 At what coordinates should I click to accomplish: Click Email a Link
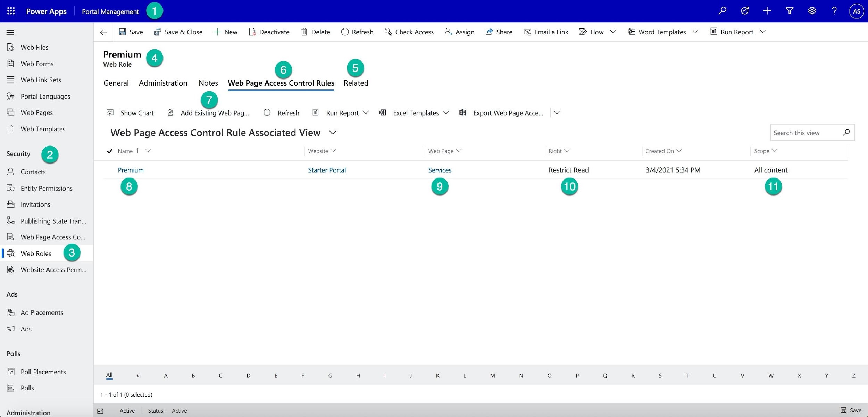546,32
